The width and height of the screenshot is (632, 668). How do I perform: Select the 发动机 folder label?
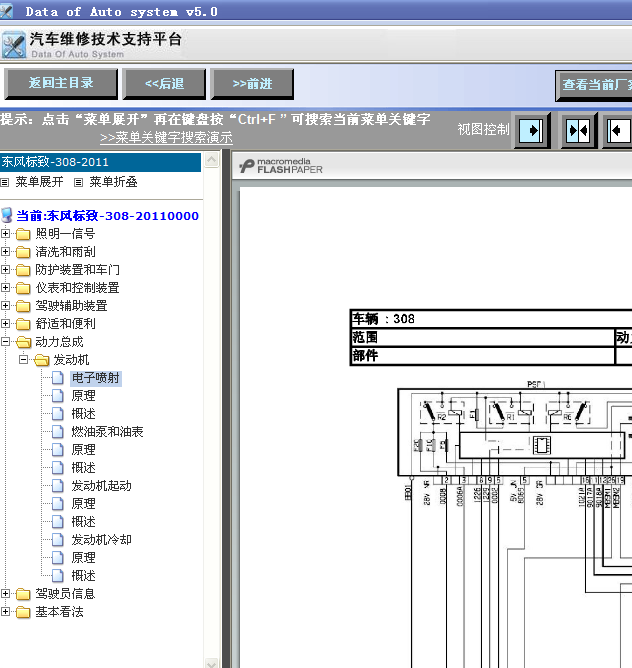[x=71, y=360]
